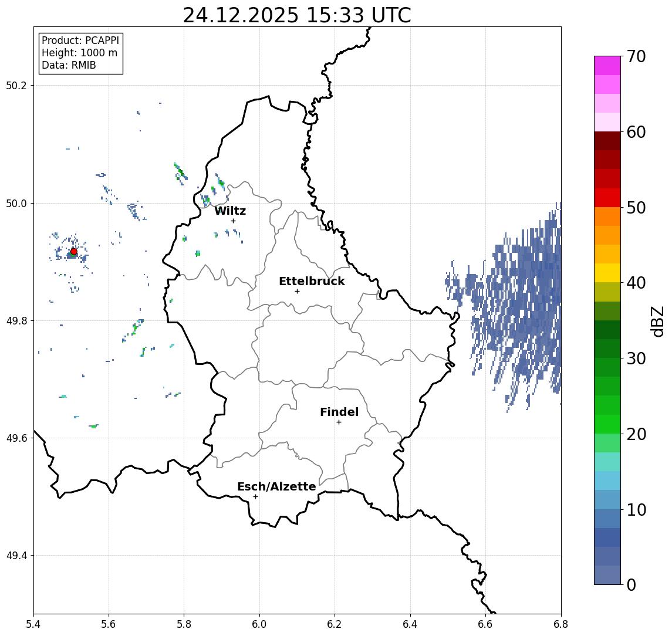Click the Wiltz city label

(230, 211)
